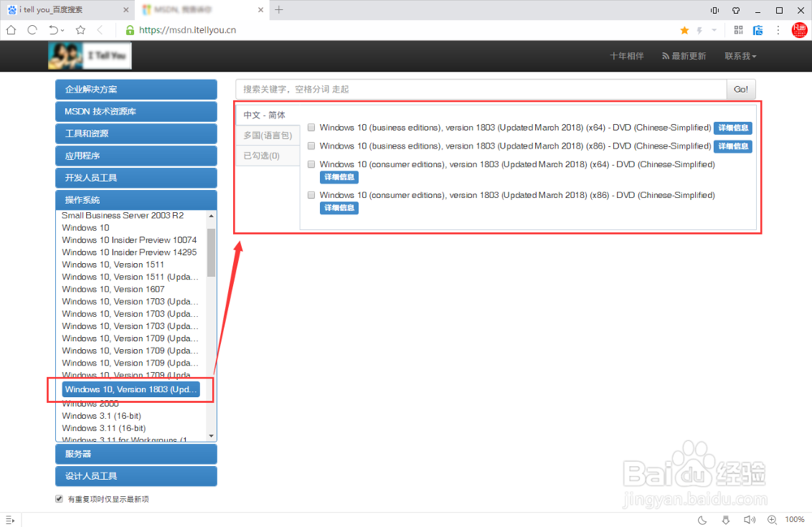Select Windows 10 Insider Preview 14295
Image resolution: width=812 pixels, height=527 pixels.
(129, 253)
